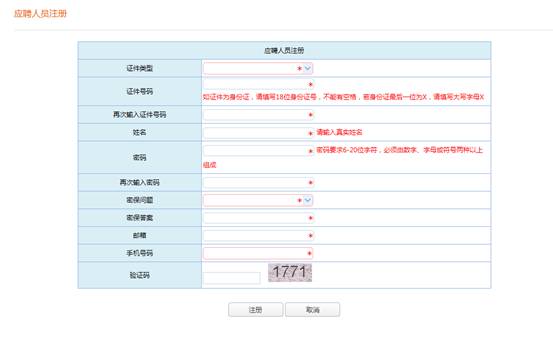Image resolution: width=553 pixels, height=362 pixels.
Task: Focus the 邮箱 input field
Action: coord(255,236)
